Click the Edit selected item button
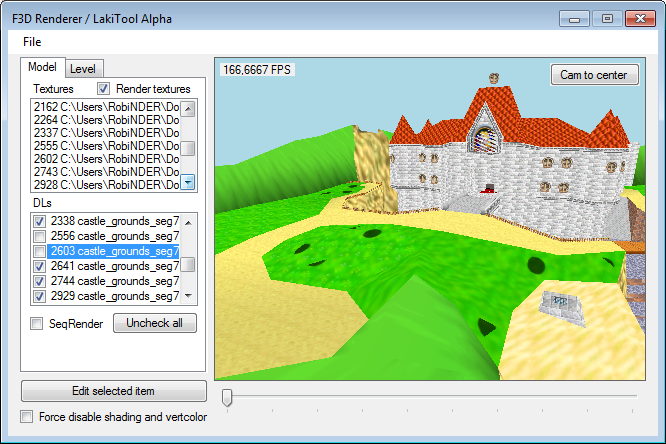 [114, 391]
